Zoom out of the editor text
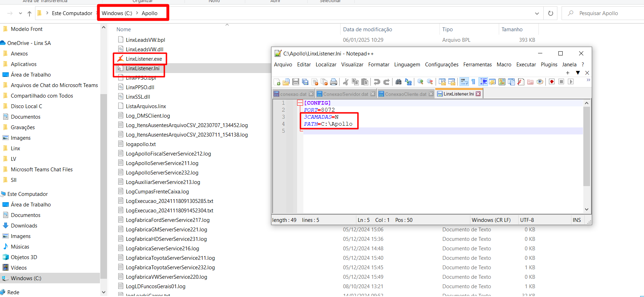 click(430, 82)
